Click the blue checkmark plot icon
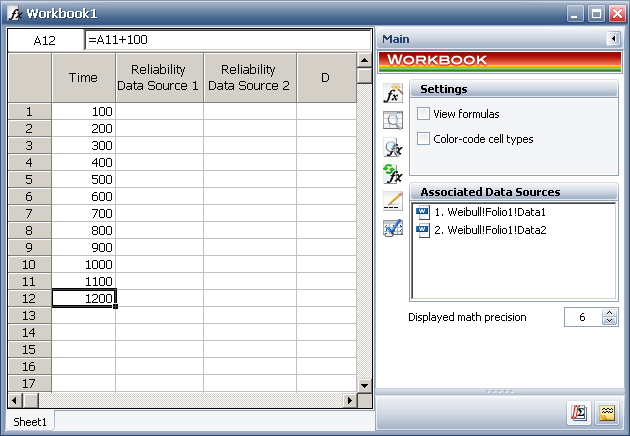This screenshot has width=630, height=436. tap(393, 228)
